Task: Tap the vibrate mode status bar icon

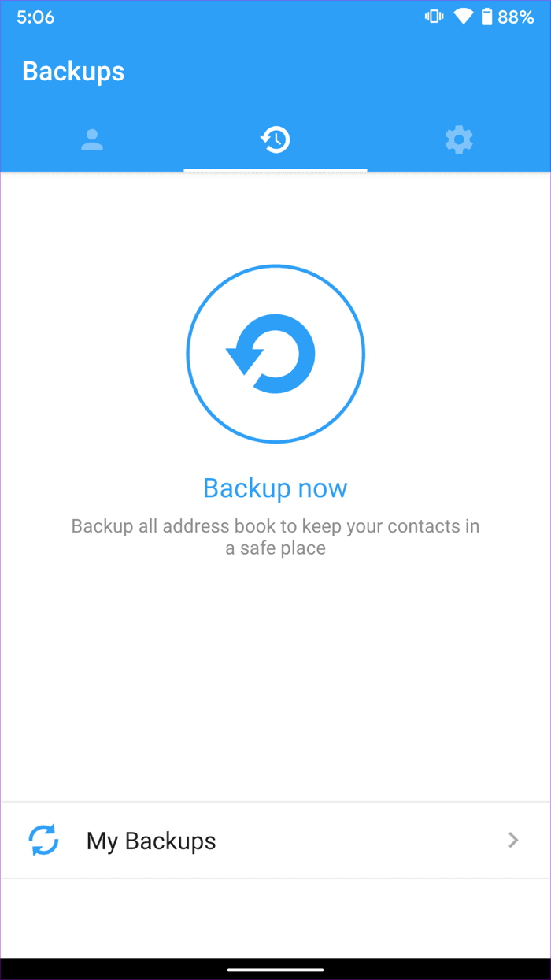Action: click(434, 17)
